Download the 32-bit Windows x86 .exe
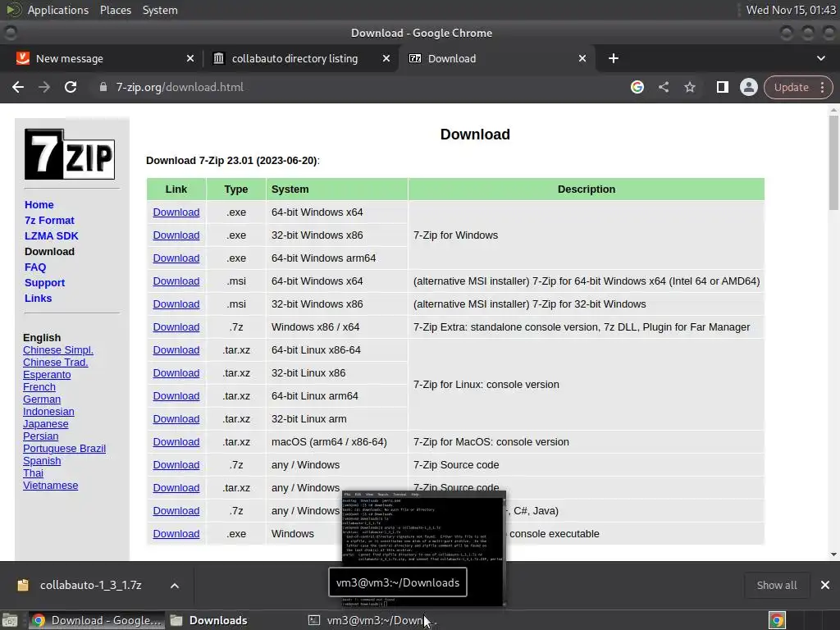840x630 pixels. 176,235
